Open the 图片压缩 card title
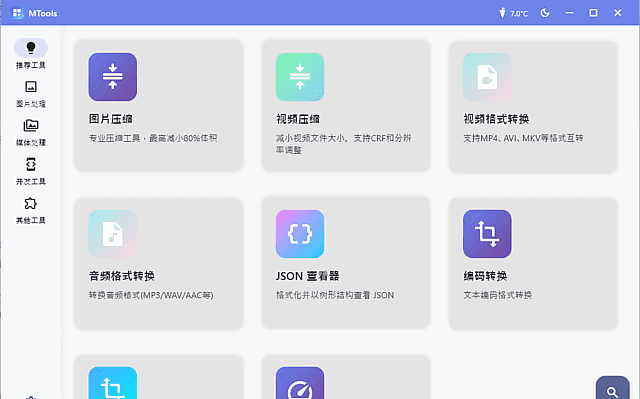The width and height of the screenshot is (640, 399). [111, 119]
